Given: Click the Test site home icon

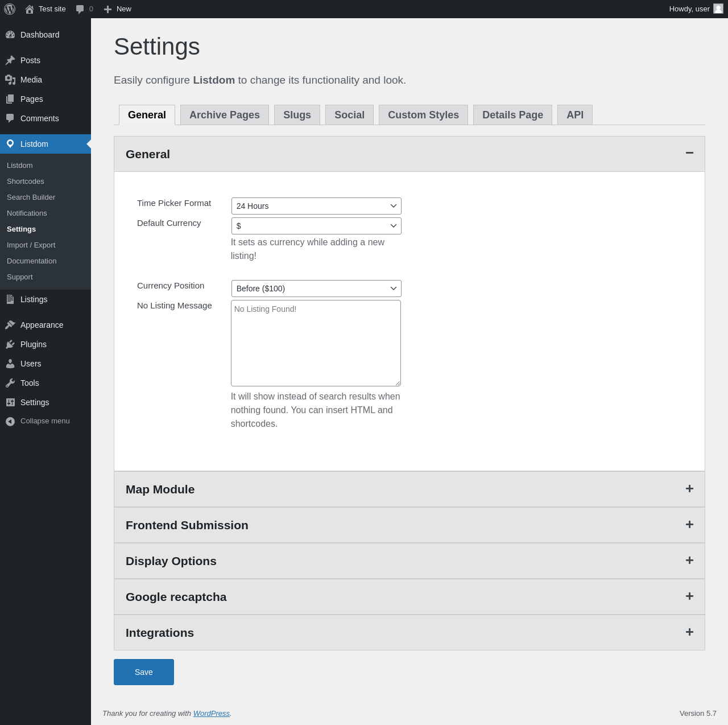Looking at the screenshot, I should [30, 9].
